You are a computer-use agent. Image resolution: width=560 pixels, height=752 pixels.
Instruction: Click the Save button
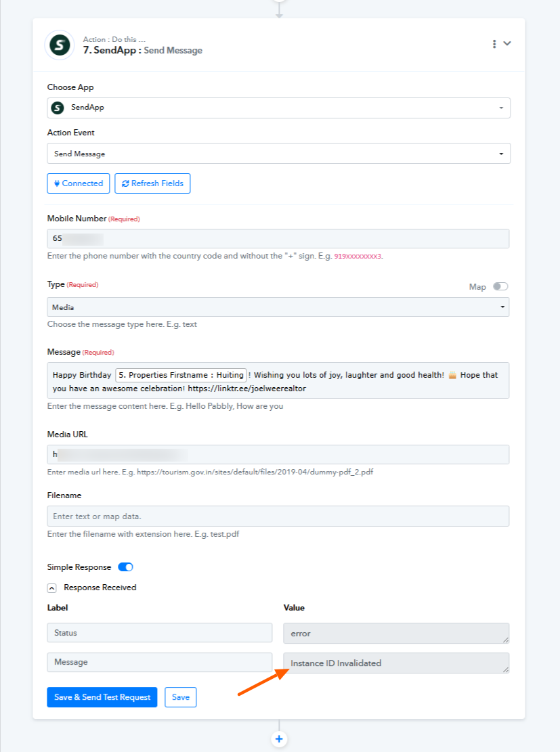[180, 697]
